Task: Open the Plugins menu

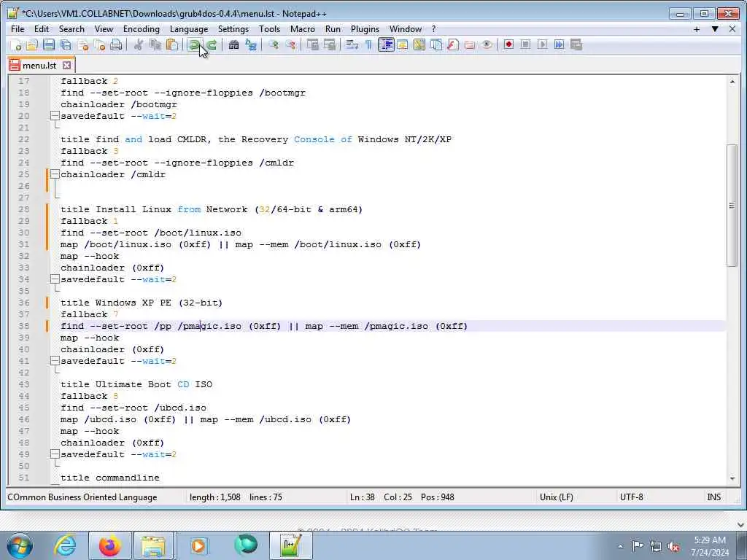Action: click(365, 29)
